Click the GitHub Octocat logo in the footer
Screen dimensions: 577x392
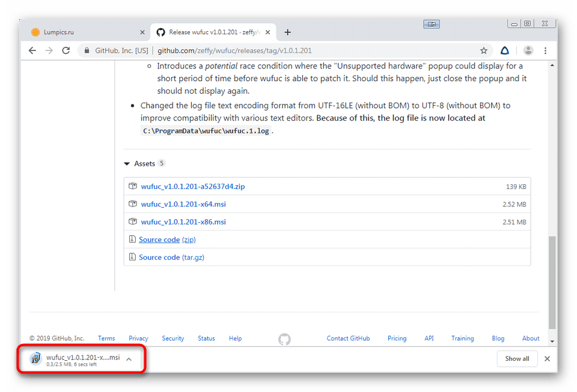tap(284, 339)
